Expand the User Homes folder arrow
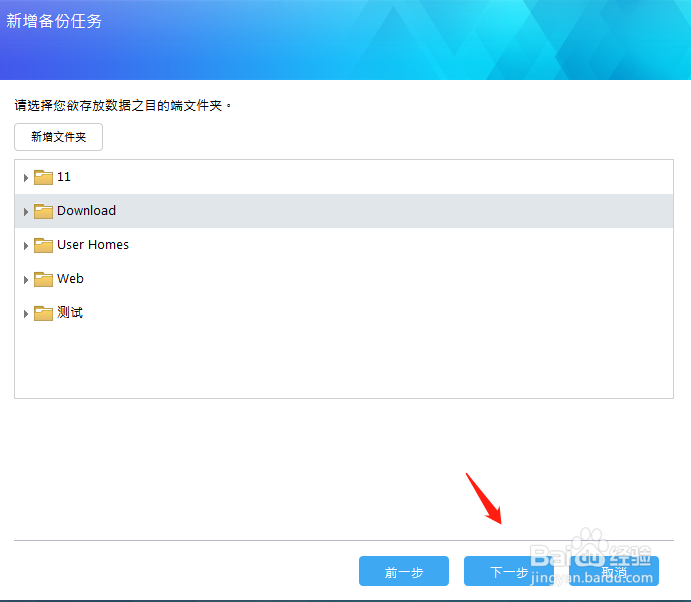 26,245
